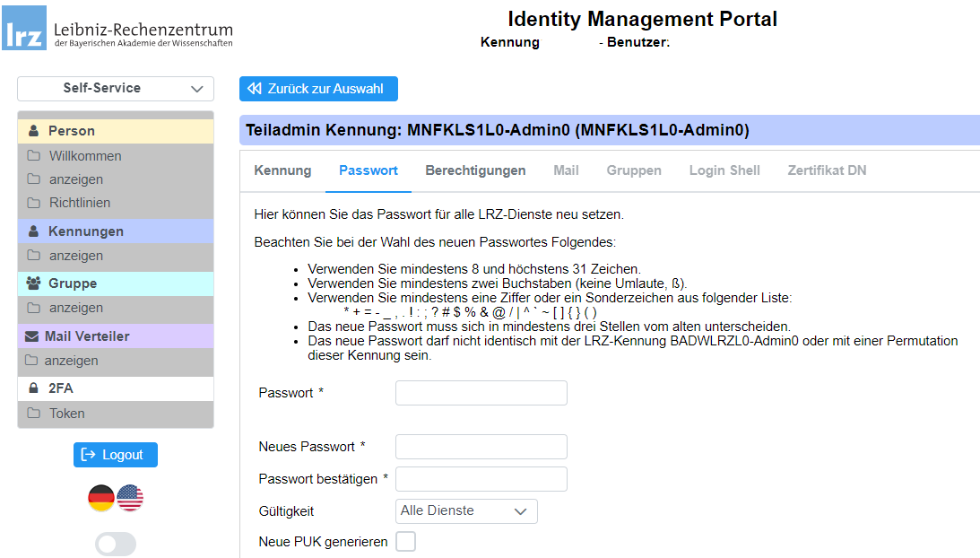The width and height of the screenshot is (980, 558).
Task: Switch language with German flag icon
Action: 101,498
